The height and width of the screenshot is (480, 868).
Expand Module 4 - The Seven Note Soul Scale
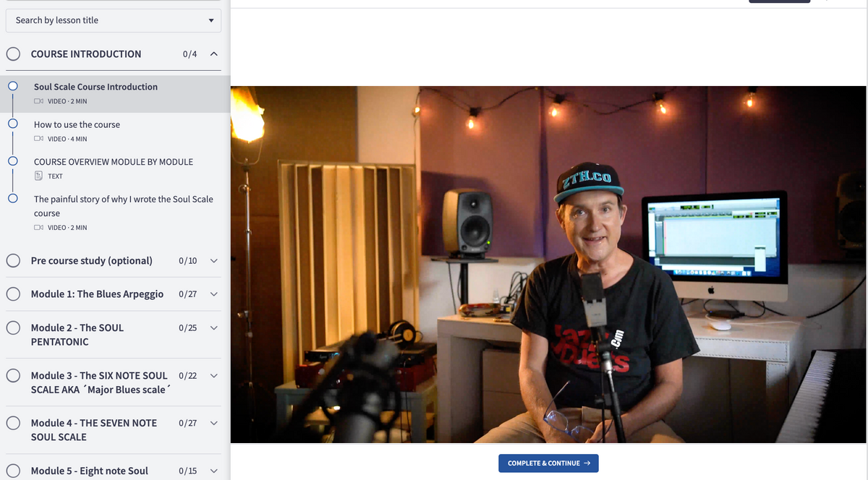click(x=213, y=423)
